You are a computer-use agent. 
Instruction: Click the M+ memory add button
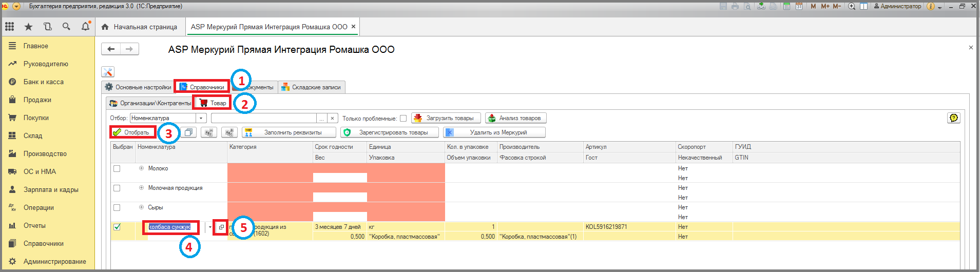825,6
